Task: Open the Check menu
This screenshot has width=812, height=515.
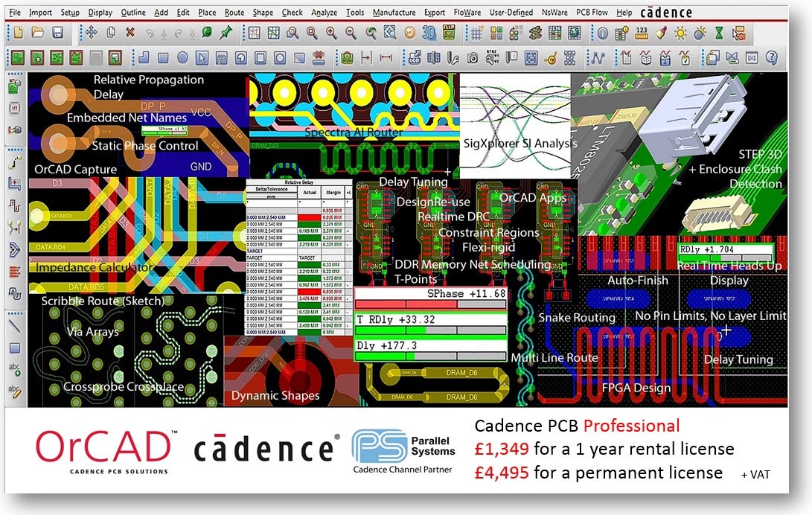Action: point(292,13)
